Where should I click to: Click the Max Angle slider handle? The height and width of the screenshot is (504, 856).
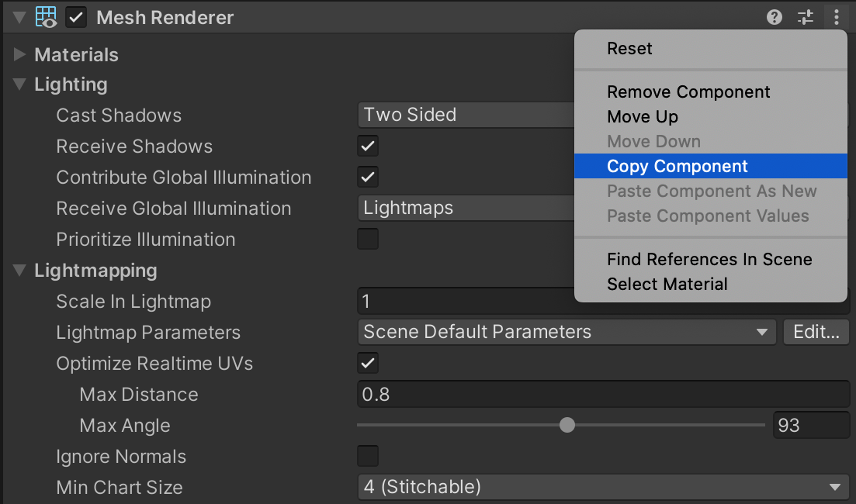pos(567,425)
